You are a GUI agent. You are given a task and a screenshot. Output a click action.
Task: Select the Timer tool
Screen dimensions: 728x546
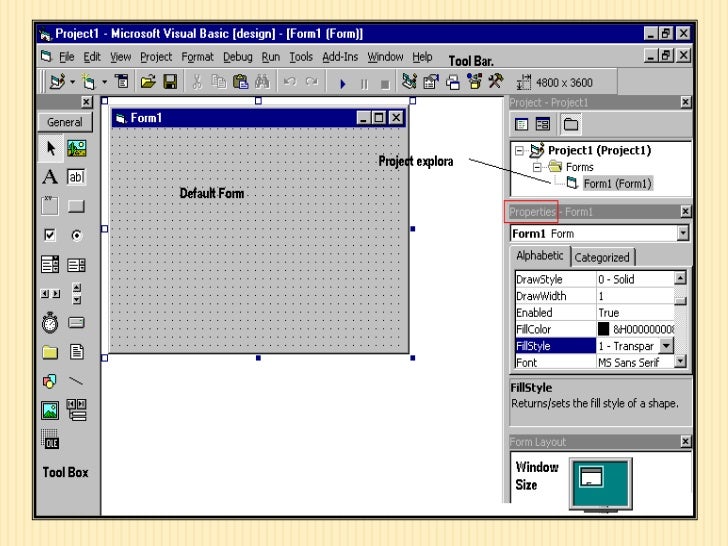[x=50, y=323]
